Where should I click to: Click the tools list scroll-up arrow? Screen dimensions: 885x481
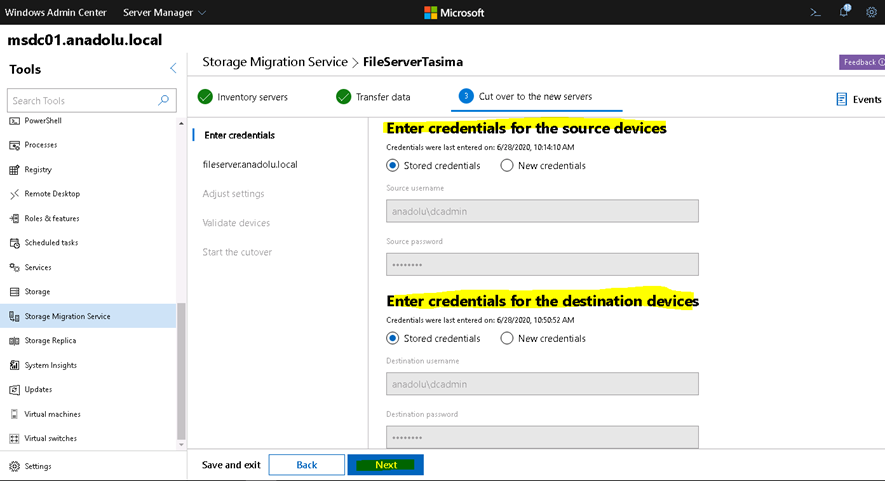point(181,124)
